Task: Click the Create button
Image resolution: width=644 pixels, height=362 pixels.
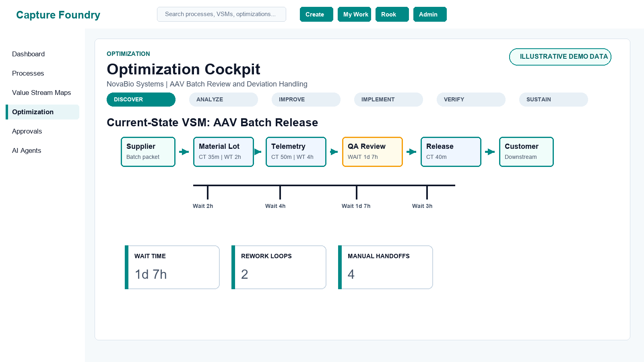Action: (x=316, y=14)
